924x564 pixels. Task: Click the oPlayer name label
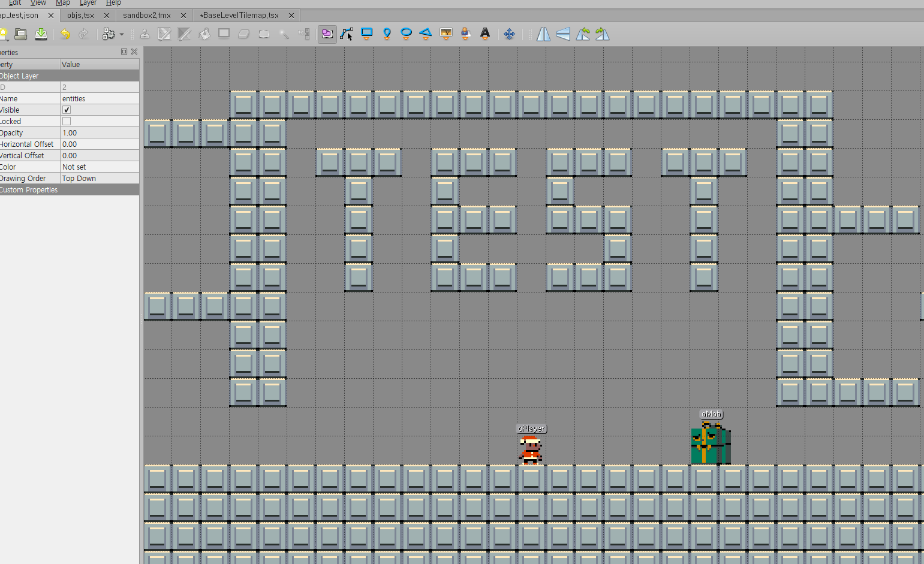(531, 429)
